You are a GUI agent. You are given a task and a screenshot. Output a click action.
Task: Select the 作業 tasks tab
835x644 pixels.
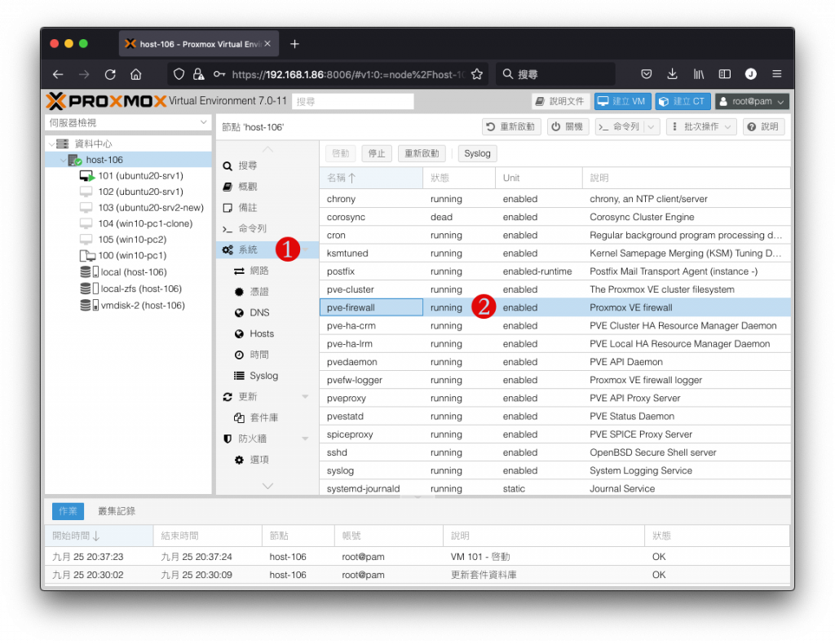coord(68,511)
